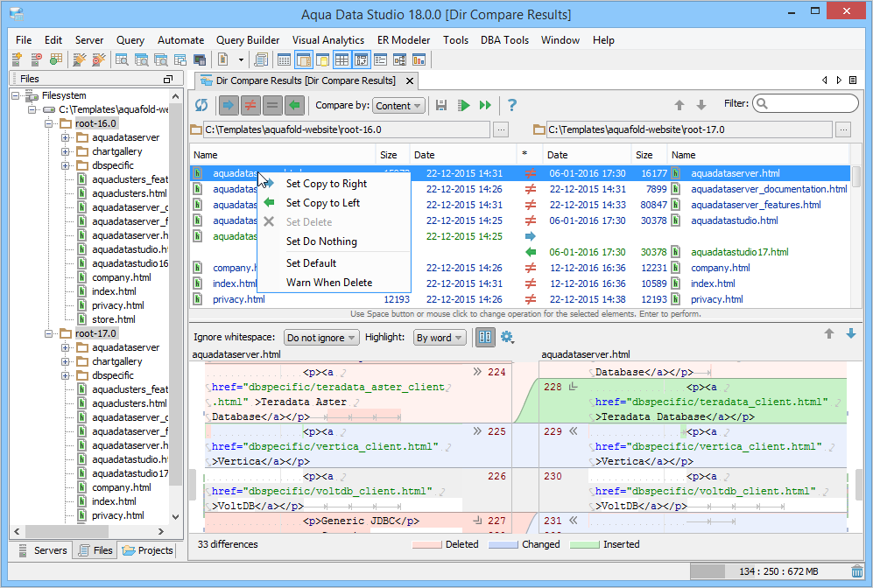
Task: Choose Set Copy to Right from context menu
Action: 326,184
